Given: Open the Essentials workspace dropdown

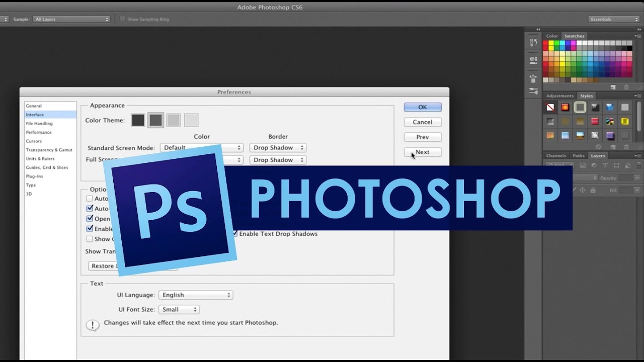Looking at the screenshot, I should pyautogui.click(x=614, y=19).
